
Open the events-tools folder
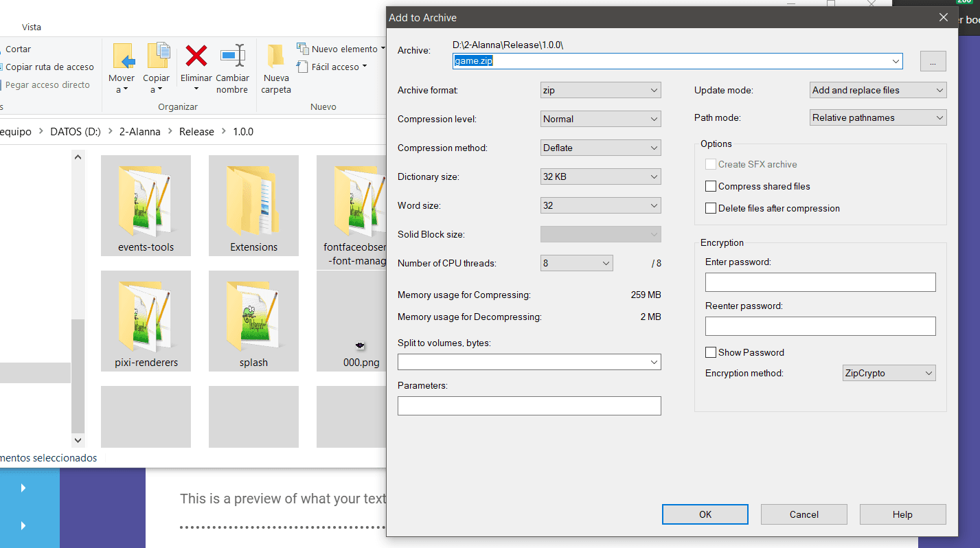coord(146,199)
